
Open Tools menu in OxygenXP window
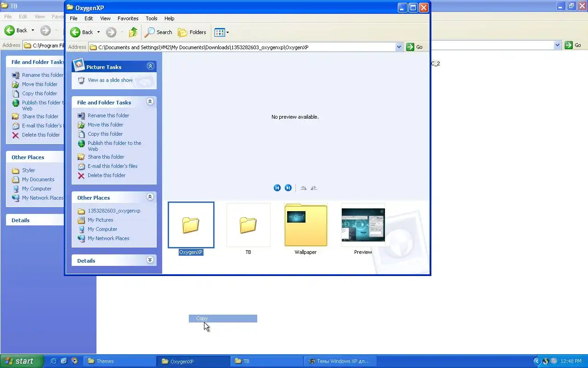point(152,18)
